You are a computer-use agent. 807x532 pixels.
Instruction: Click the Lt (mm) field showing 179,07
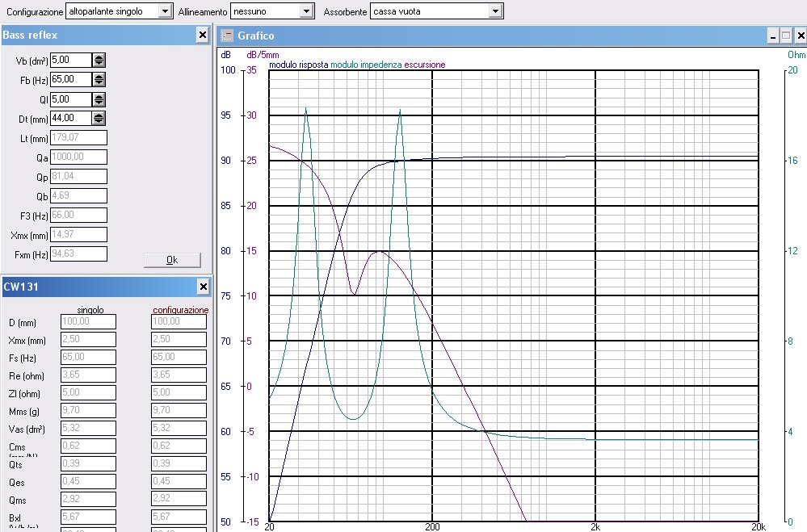coord(78,137)
